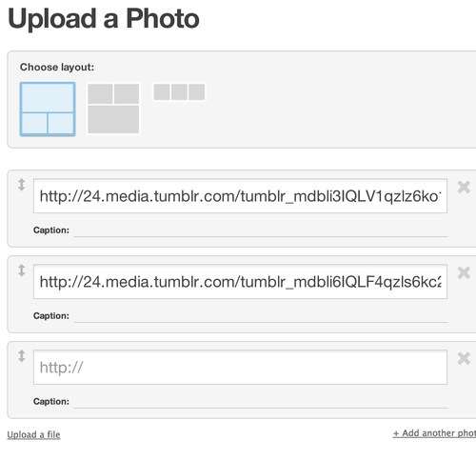Open the Upload a file link
The image size is (476, 460).
point(33,434)
